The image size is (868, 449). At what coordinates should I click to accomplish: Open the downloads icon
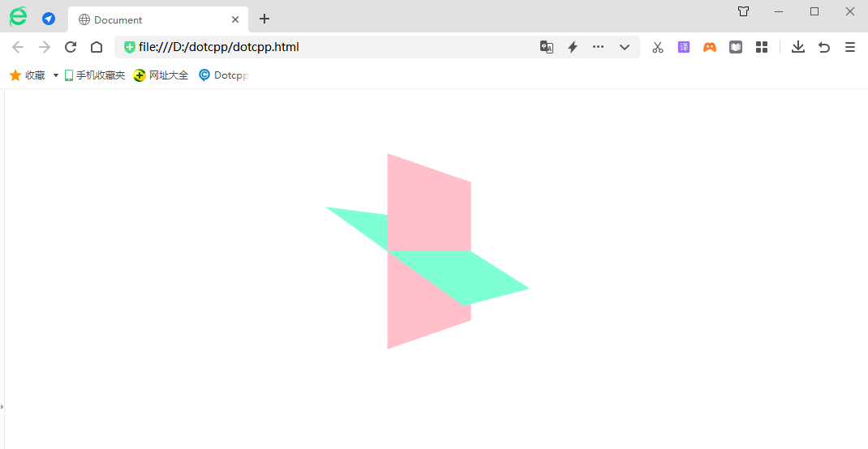coord(798,47)
